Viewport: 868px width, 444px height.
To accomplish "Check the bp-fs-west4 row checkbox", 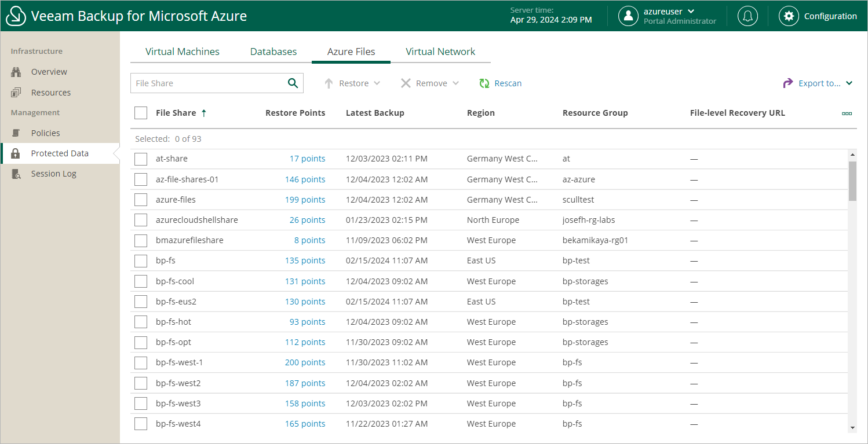I will click(141, 424).
